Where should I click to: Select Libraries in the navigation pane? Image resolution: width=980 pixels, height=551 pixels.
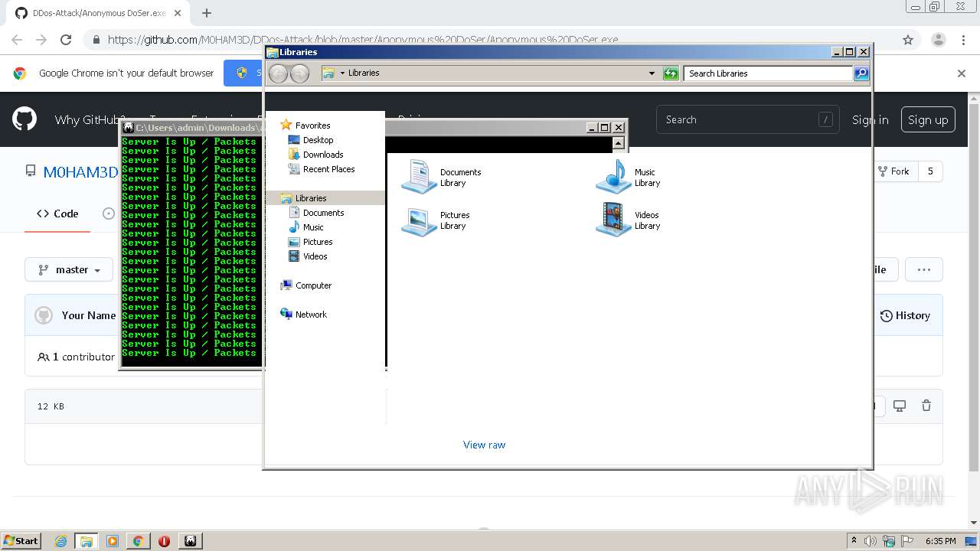311,198
